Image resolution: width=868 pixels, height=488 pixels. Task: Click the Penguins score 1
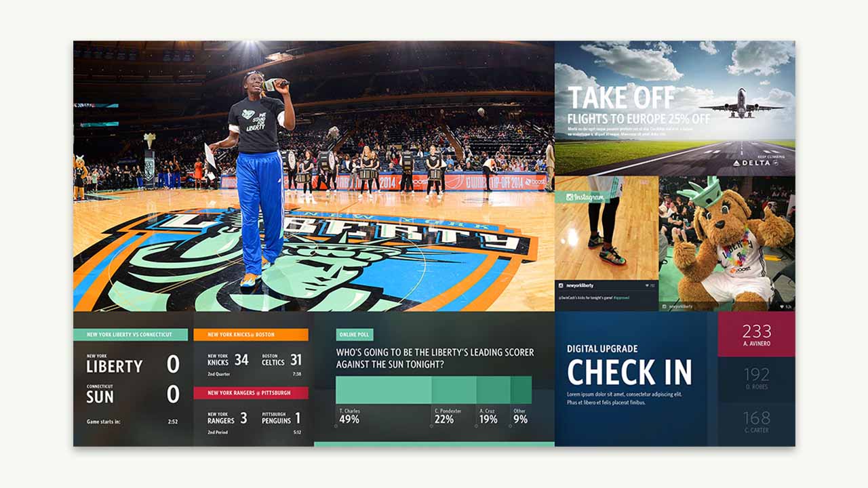[x=298, y=418]
